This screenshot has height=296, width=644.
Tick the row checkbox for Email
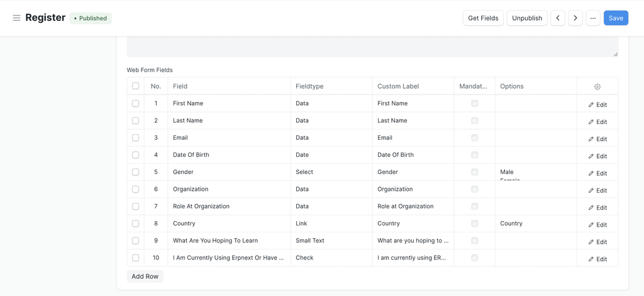pos(135,138)
